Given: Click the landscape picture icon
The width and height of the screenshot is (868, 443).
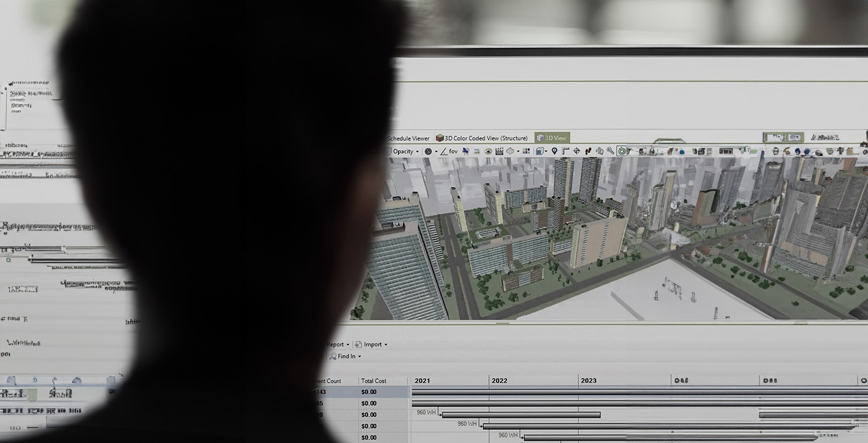Looking at the screenshot, I should 476,151.
